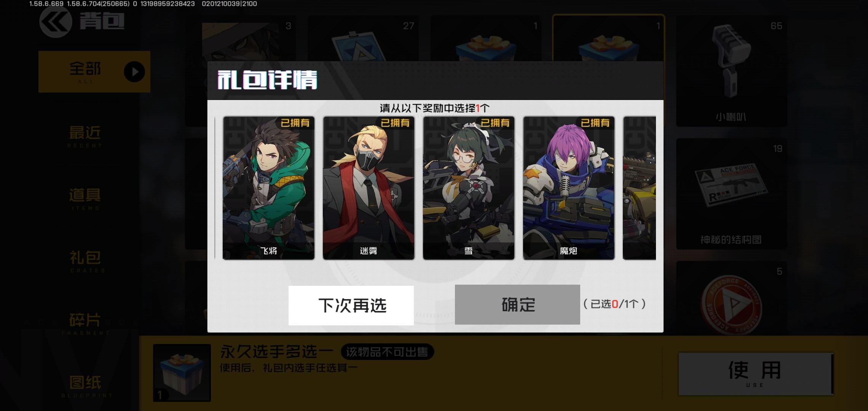Click the 下次再选 button
The width and height of the screenshot is (868, 411).
point(351,305)
